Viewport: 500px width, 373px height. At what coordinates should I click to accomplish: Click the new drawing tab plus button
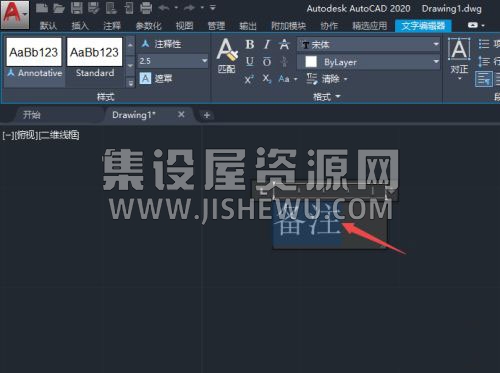pos(207,115)
